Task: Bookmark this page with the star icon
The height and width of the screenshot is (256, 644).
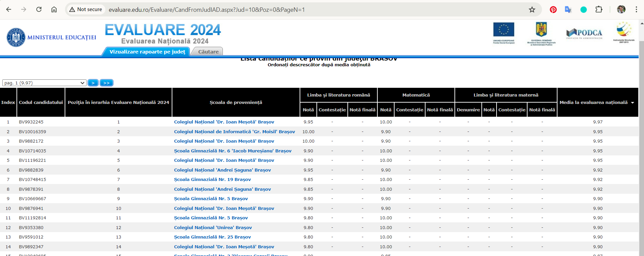Action: click(532, 9)
